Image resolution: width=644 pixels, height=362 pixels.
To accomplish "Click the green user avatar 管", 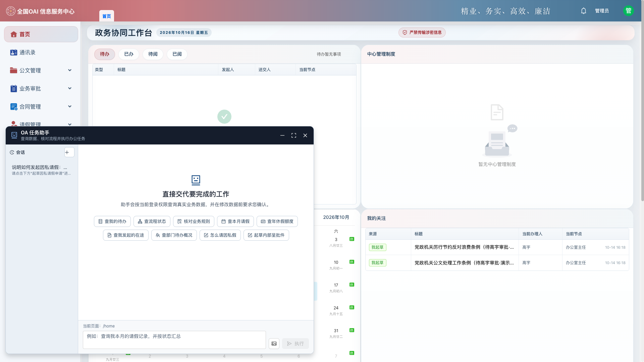I will (628, 11).
